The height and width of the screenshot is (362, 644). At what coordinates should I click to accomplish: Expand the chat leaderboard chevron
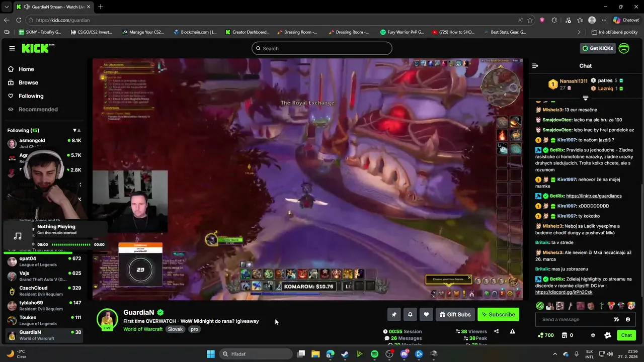coord(586,98)
